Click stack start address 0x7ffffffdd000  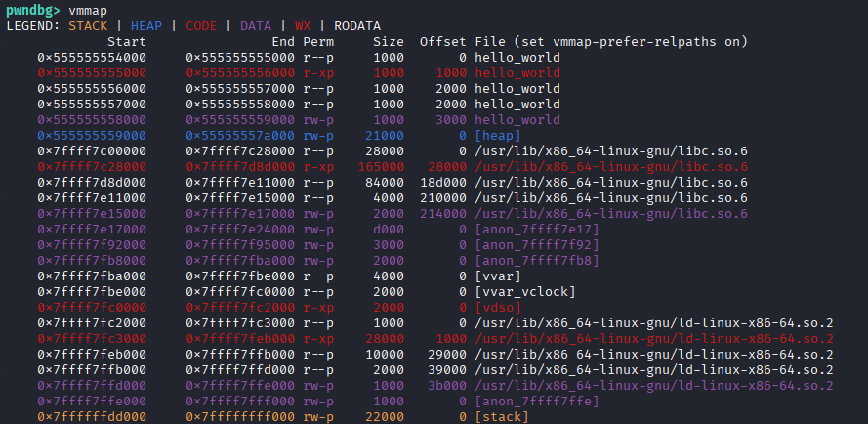pyautogui.click(x=92, y=416)
